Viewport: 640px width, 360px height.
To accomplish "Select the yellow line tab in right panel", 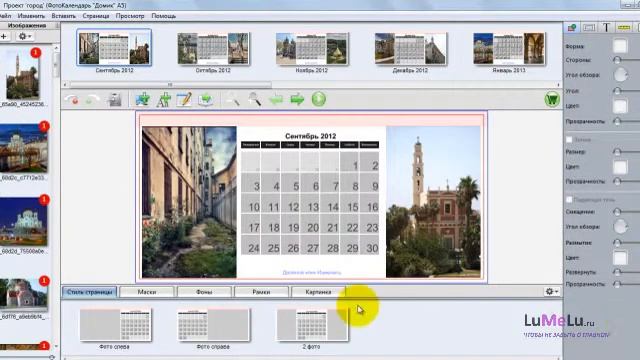I will tap(624, 27).
